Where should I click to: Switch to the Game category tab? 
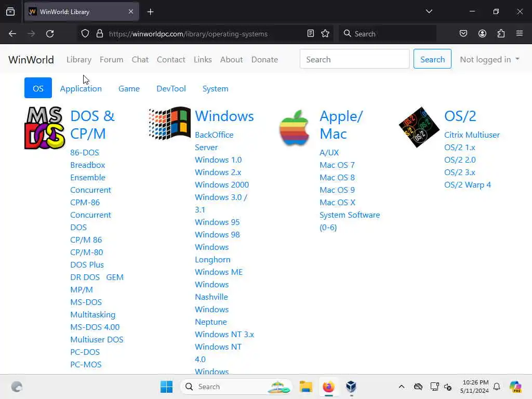(x=129, y=88)
